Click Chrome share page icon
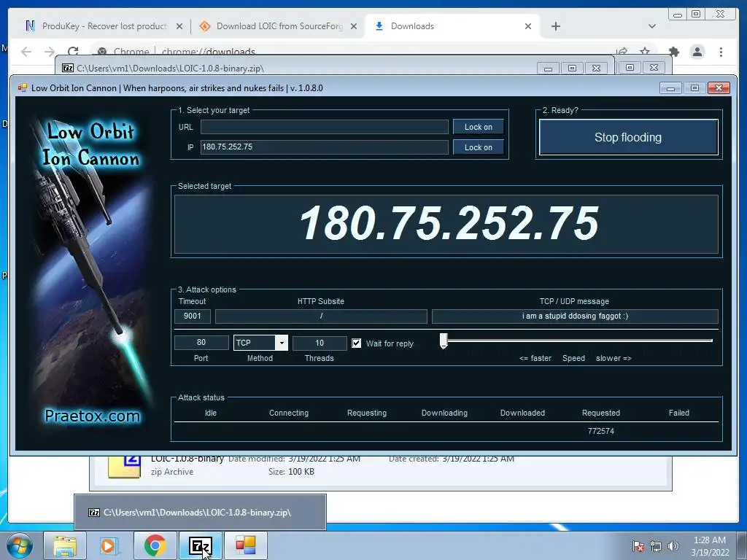This screenshot has width=747, height=560. pyautogui.click(x=622, y=52)
